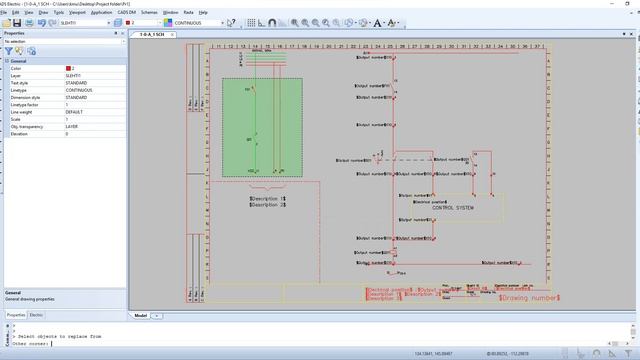
Task: Open the Window menu
Action: (x=171, y=13)
